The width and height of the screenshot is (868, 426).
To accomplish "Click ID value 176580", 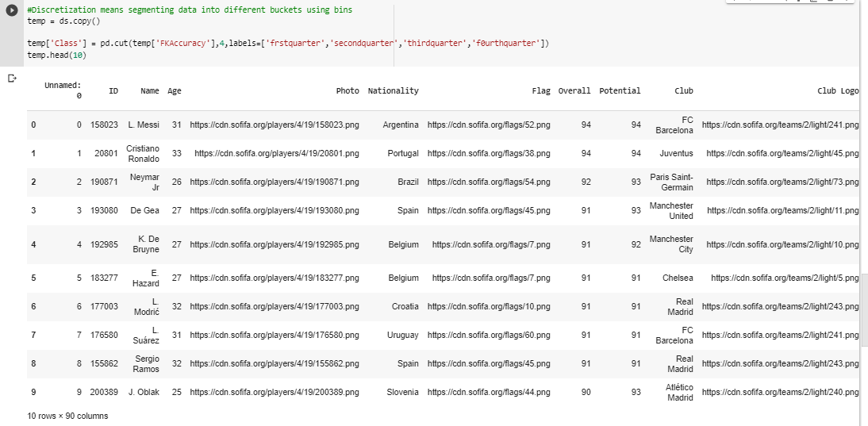I will pos(105,336).
